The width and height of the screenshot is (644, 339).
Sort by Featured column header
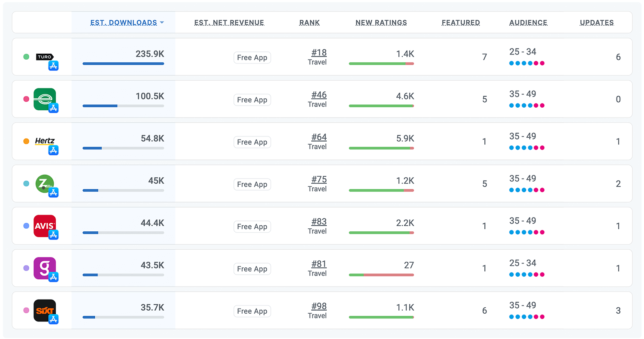[461, 23]
